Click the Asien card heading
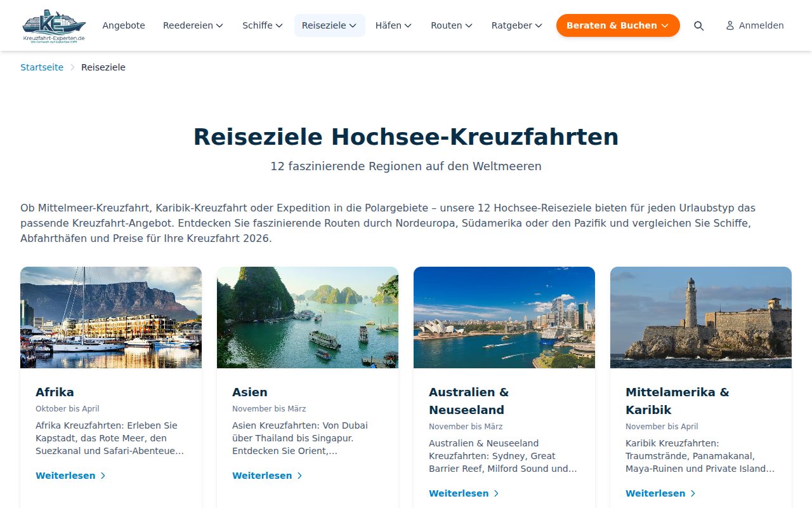 pyautogui.click(x=250, y=392)
